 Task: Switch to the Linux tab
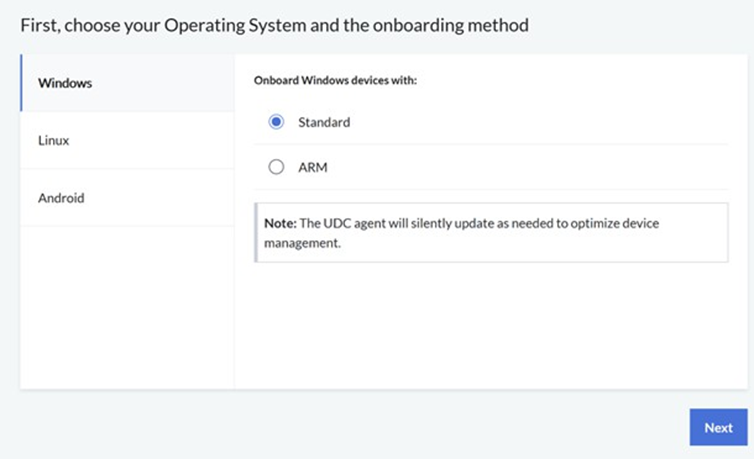(x=54, y=140)
